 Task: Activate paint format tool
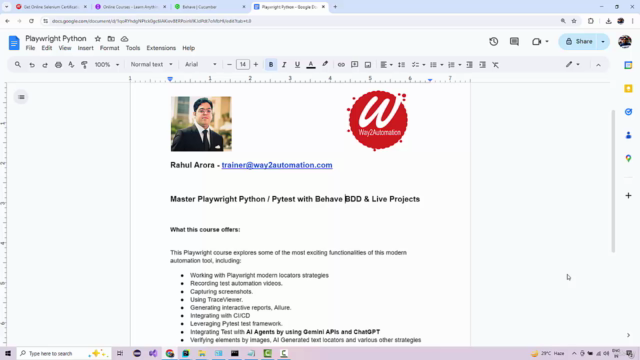coord(84,64)
